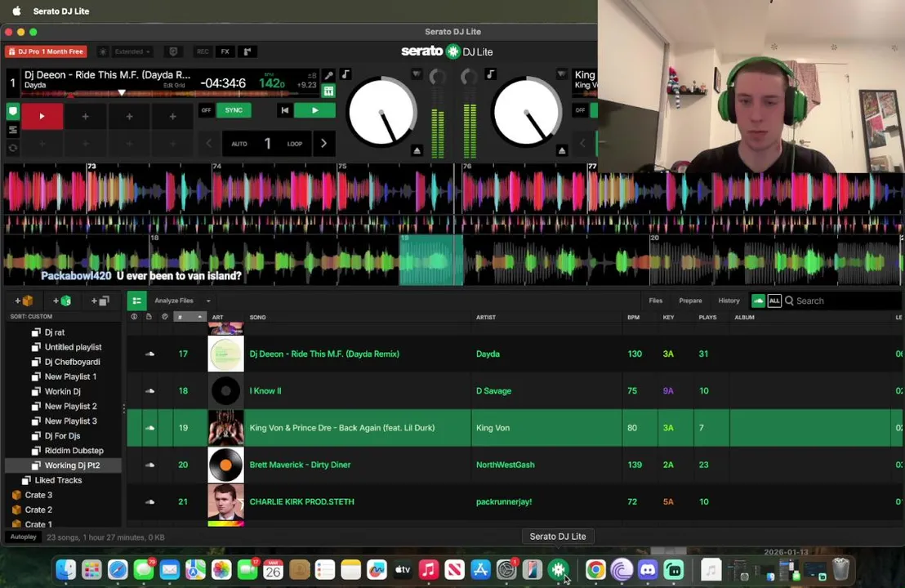Open the Analyze Files dropdown arrow
This screenshot has height=588, width=905.
(208, 301)
